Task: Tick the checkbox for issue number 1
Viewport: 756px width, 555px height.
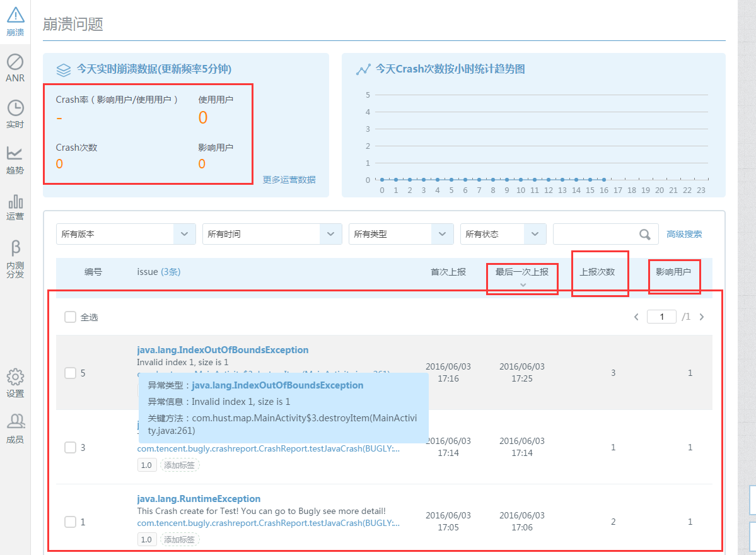Action: pyautogui.click(x=70, y=522)
